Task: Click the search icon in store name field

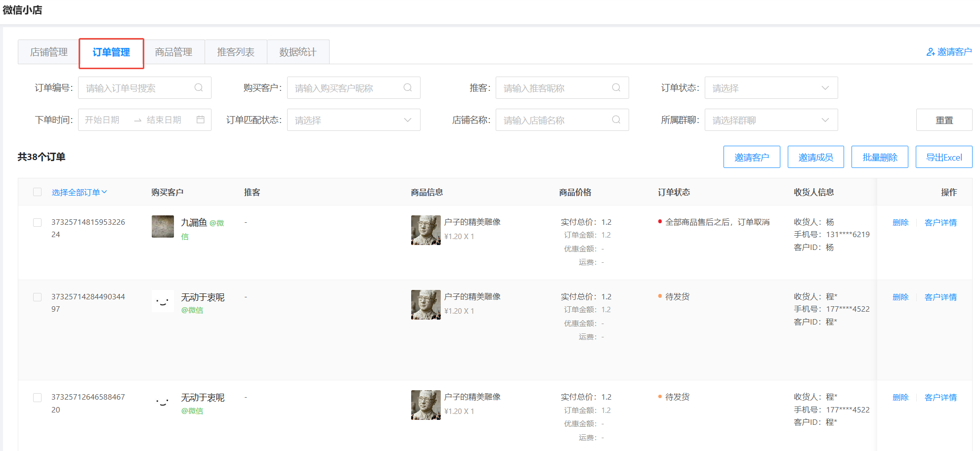Action: [616, 120]
